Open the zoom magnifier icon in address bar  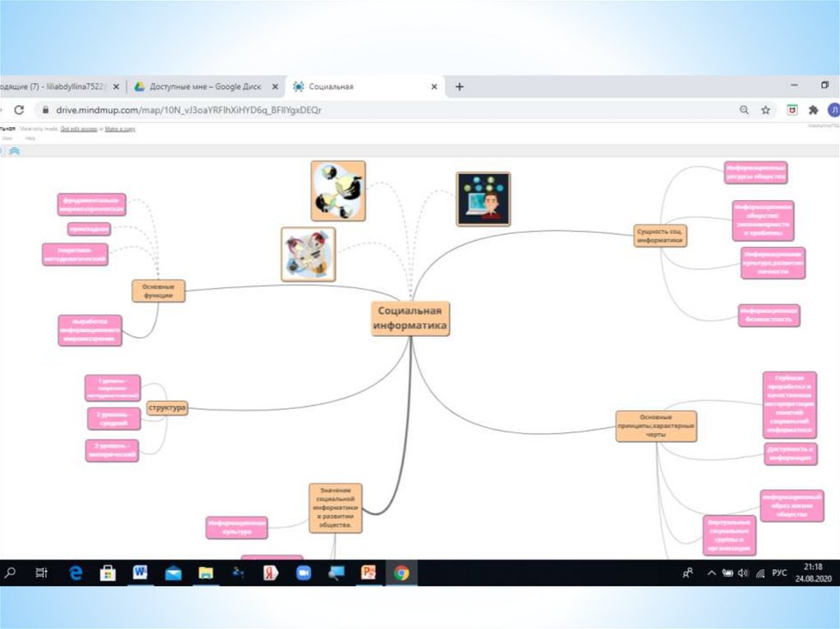pyautogui.click(x=744, y=110)
